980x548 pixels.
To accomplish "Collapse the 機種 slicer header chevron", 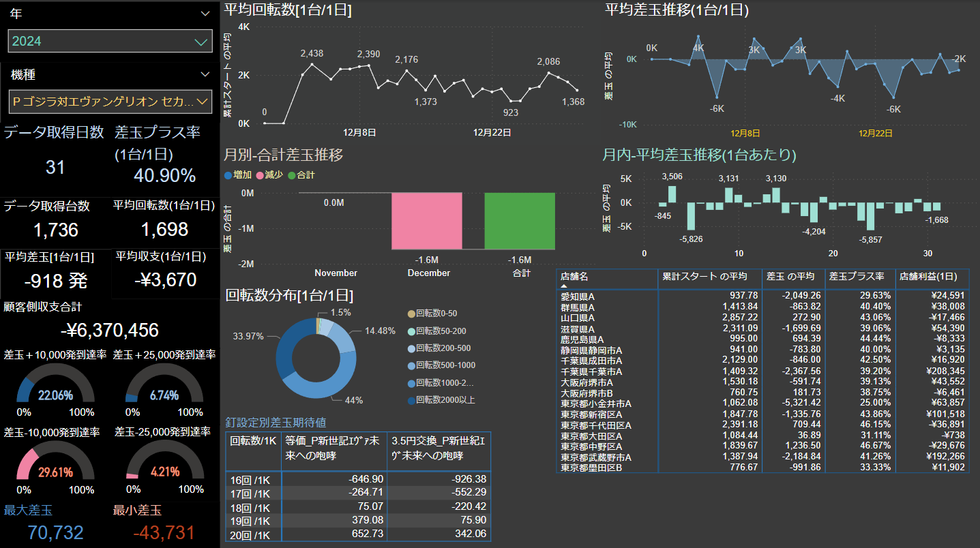I will [x=205, y=74].
